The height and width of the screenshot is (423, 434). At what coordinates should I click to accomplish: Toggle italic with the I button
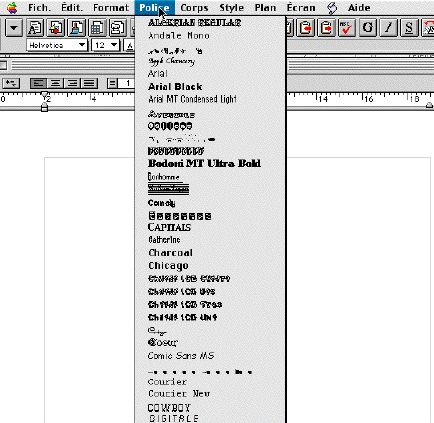[x=388, y=27]
